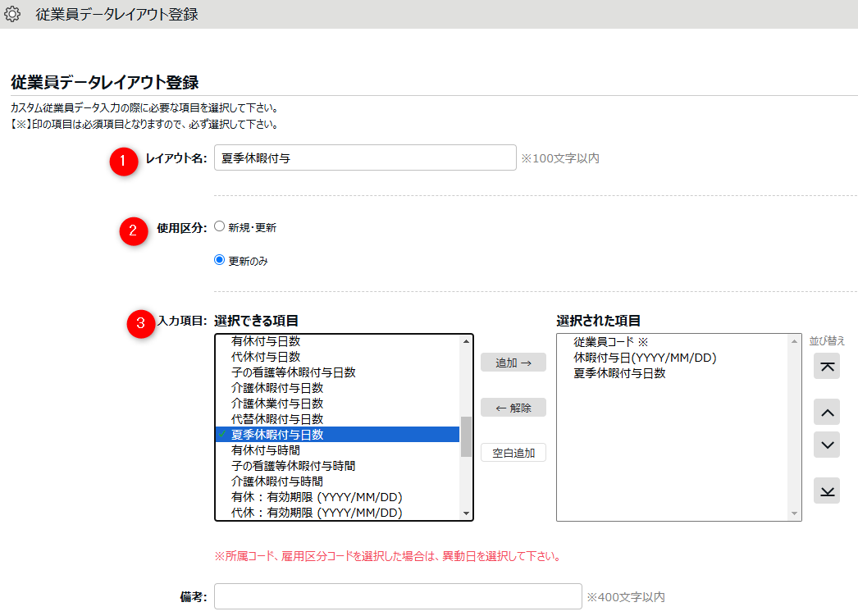
Task: Move selected item up one position
Action: point(826,413)
